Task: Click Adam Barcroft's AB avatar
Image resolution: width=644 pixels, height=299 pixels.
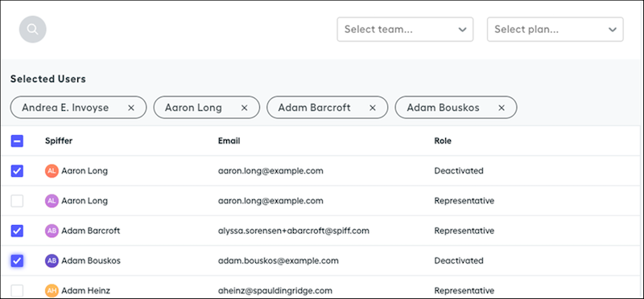Action: [52, 231]
